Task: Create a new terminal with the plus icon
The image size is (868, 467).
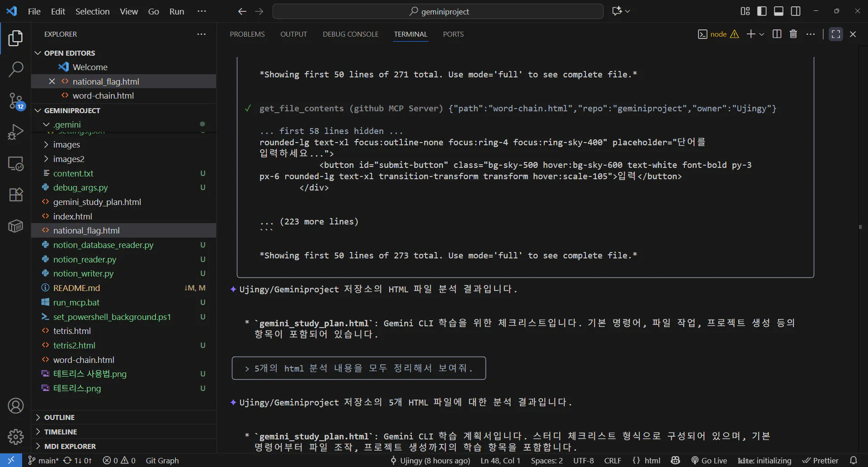Action: click(x=751, y=34)
